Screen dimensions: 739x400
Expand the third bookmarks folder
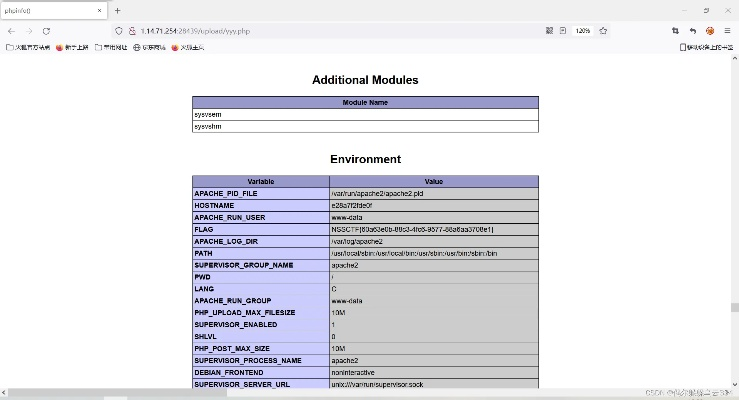pos(111,47)
